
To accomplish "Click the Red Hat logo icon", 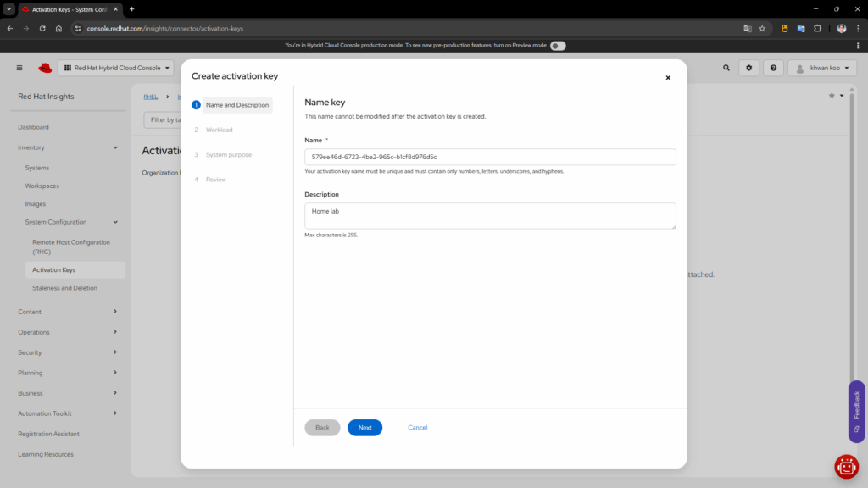I will [x=45, y=68].
